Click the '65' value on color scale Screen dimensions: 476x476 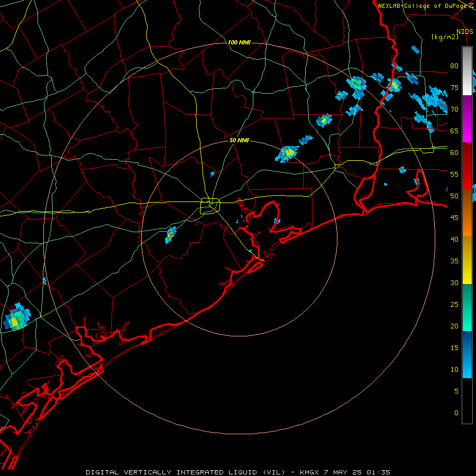tap(454, 131)
